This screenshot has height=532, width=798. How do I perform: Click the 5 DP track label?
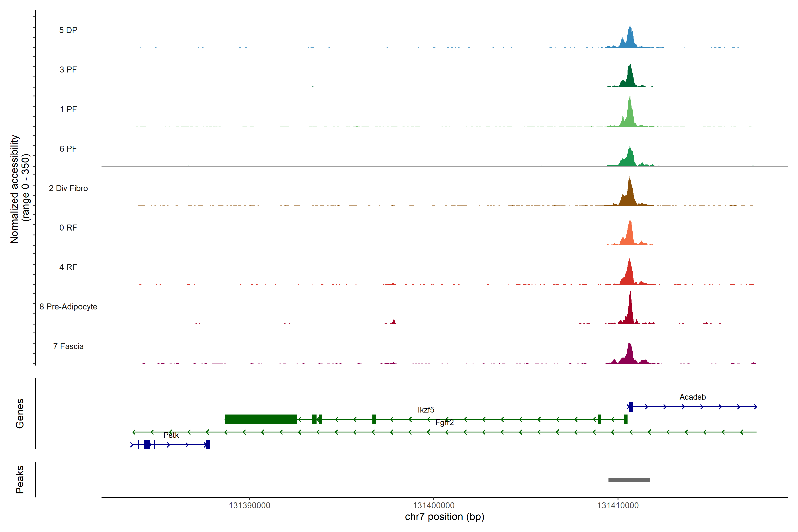click(68, 30)
